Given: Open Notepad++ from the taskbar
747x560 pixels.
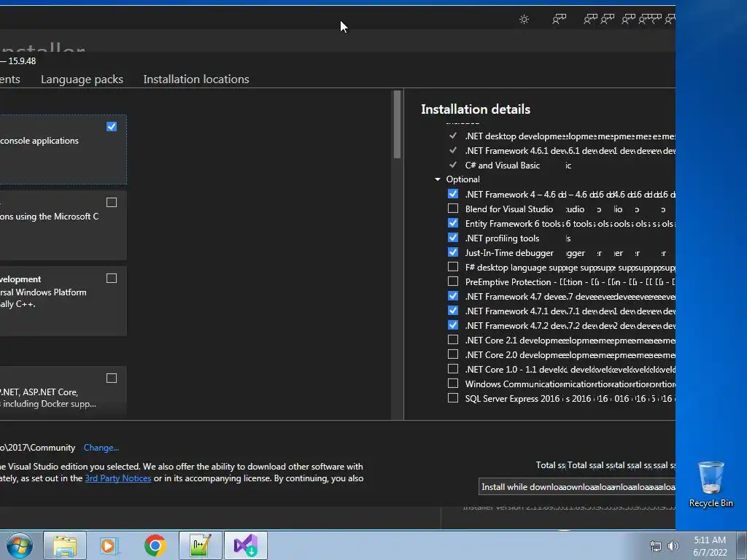Looking at the screenshot, I should [x=200, y=545].
